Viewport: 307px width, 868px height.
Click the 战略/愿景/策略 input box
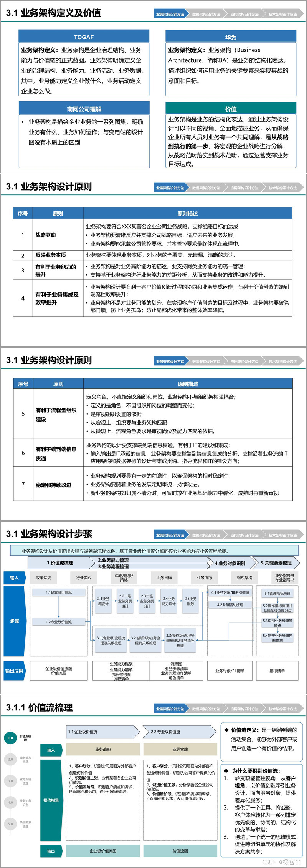[124, 578]
